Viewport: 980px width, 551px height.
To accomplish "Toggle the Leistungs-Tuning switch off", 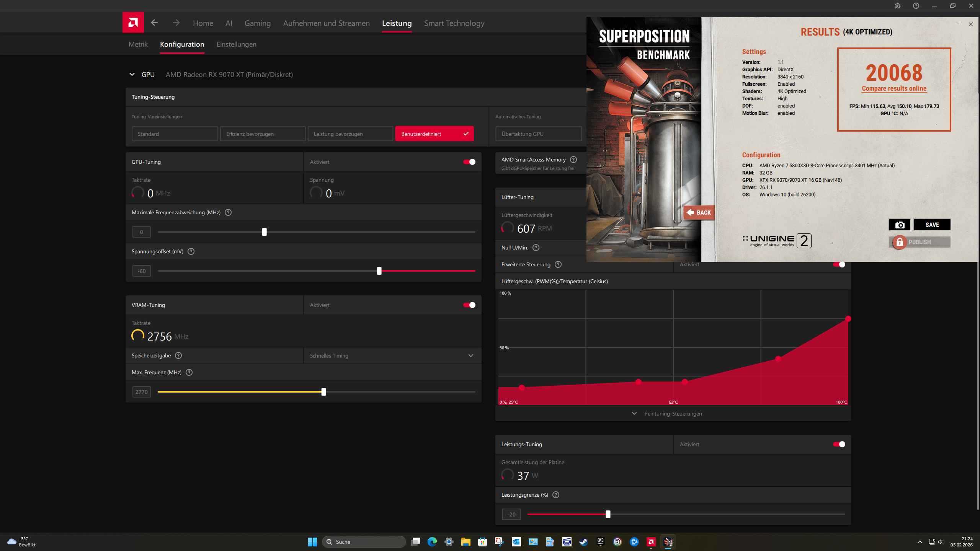I will tap(839, 444).
